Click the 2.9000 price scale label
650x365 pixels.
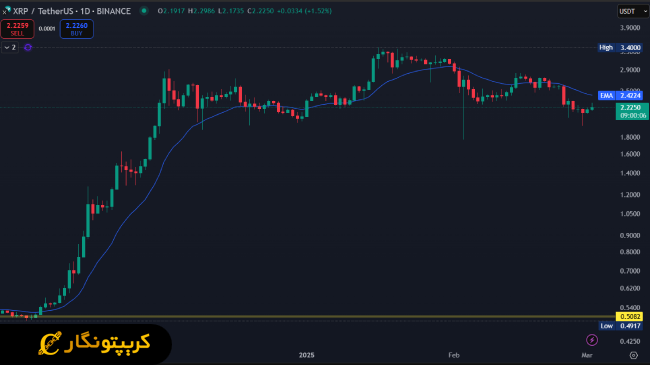(x=630, y=70)
